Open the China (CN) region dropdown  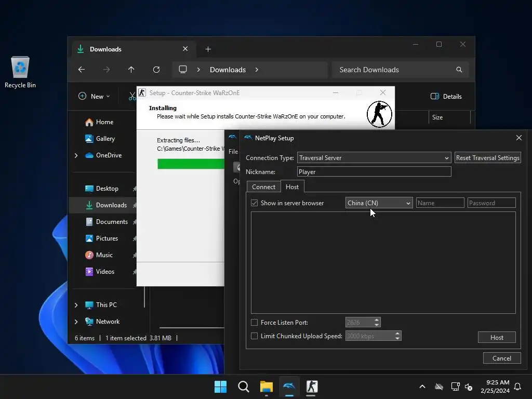[379, 203]
